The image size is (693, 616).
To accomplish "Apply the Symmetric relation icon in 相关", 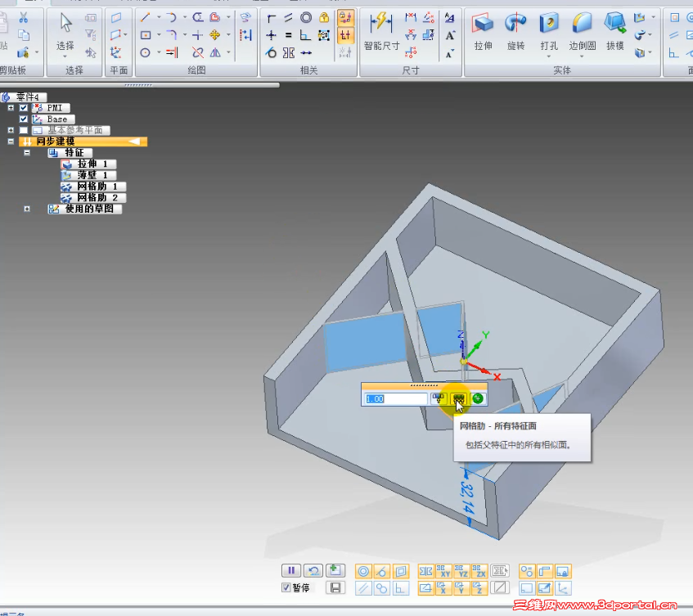I will 288,52.
